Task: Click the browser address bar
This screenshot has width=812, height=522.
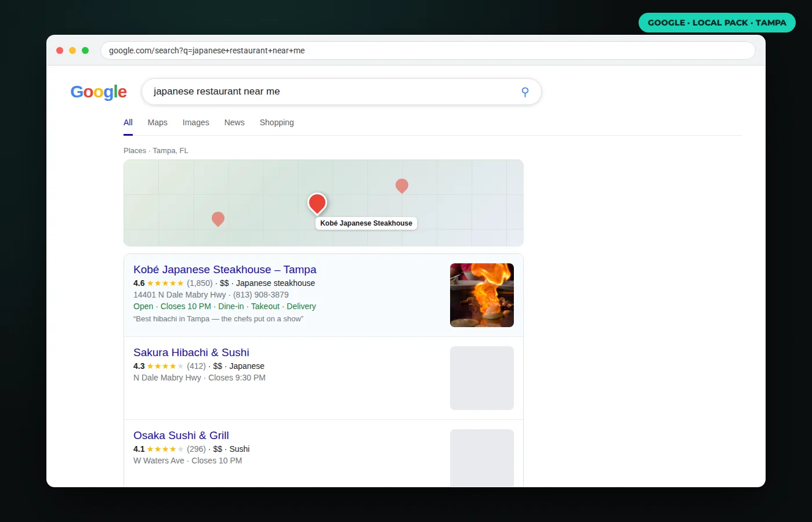Action: (x=428, y=50)
